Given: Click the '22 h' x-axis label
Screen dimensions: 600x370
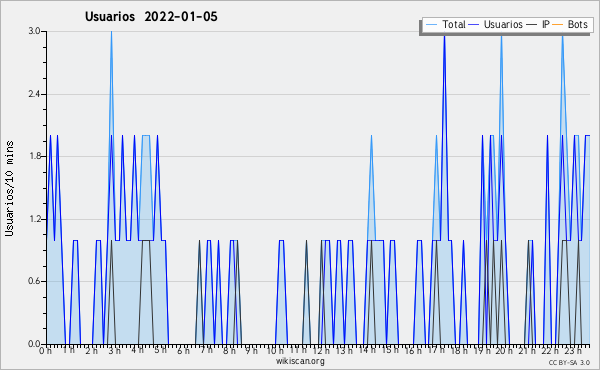Looking at the screenshot, I should pos(550,350).
